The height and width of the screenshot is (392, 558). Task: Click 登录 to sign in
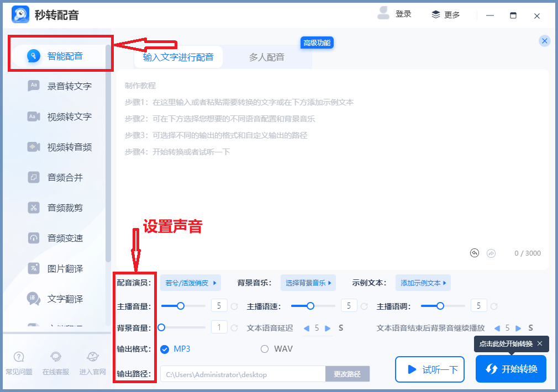(403, 14)
